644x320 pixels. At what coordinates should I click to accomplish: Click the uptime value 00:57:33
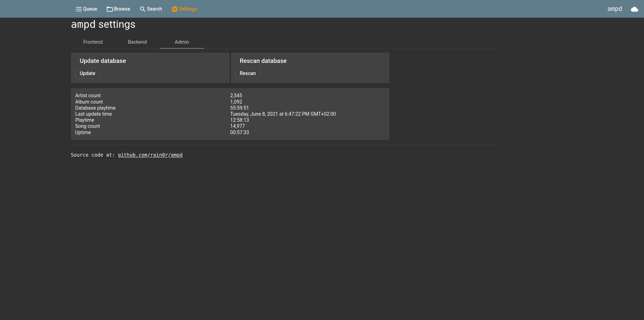click(239, 132)
